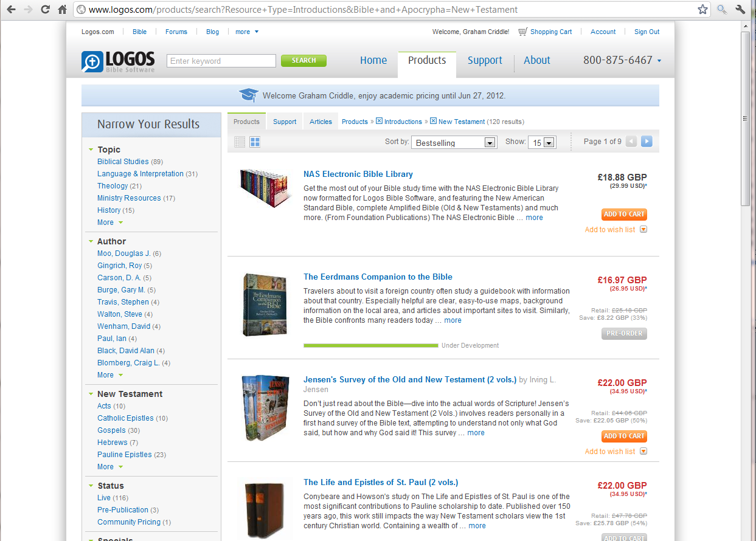Click the magnifier extension icon
Viewport: 756px width, 541px height.
pos(722,10)
